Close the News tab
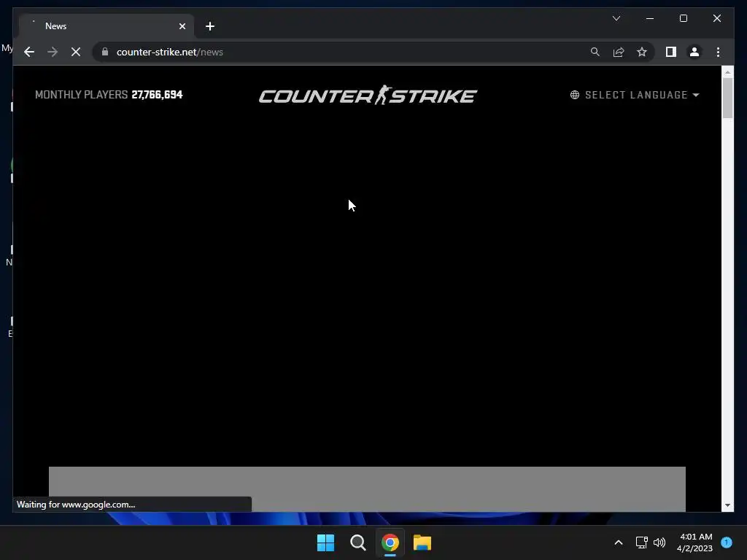This screenshot has width=747, height=560. coord(182,26)
